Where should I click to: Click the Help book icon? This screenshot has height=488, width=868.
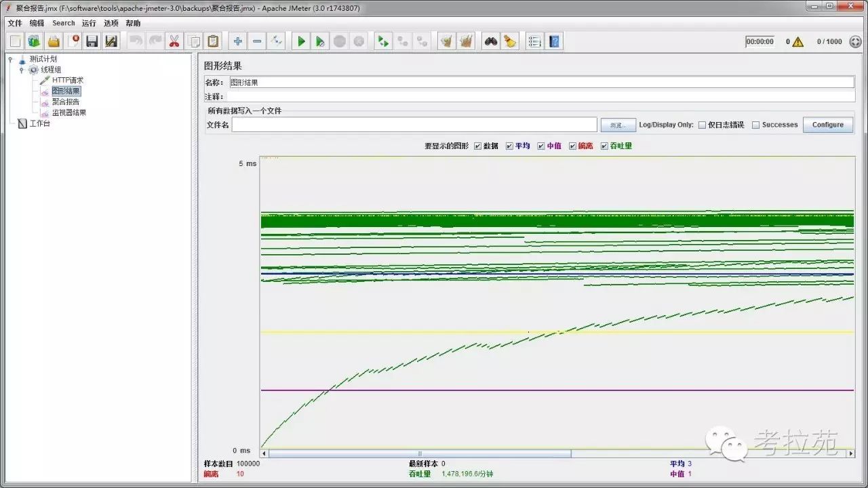[x=554, y=41]
